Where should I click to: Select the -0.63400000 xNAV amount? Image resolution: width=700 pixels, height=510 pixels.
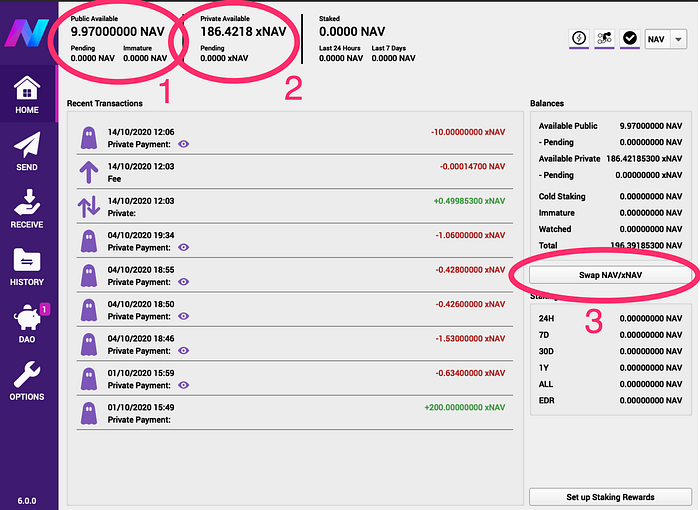pyautogui.click(x=470, y=373)
